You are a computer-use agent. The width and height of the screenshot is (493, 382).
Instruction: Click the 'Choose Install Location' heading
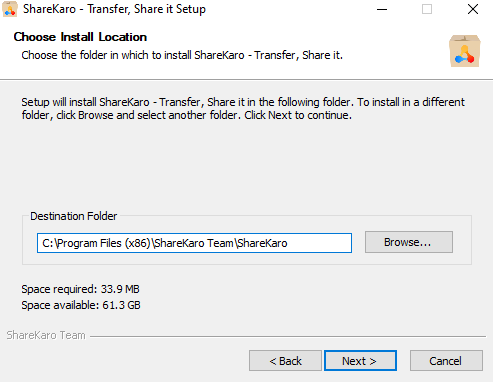pyautogui.click(x=80, y=37)
